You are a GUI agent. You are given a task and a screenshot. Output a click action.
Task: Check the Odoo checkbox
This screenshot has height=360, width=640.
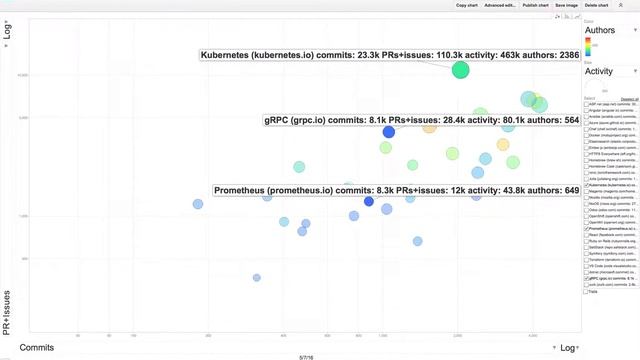pyautogui.click(x=587, y=210)
